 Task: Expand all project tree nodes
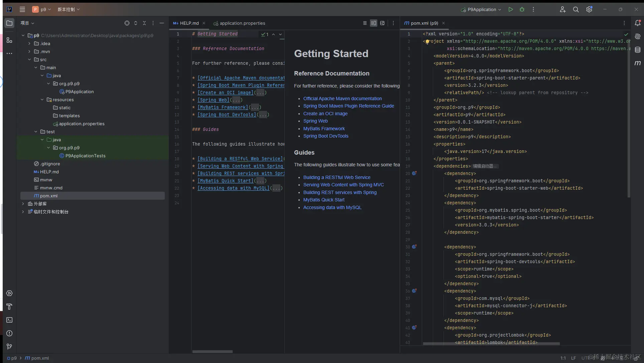click(x=136, y=23)
